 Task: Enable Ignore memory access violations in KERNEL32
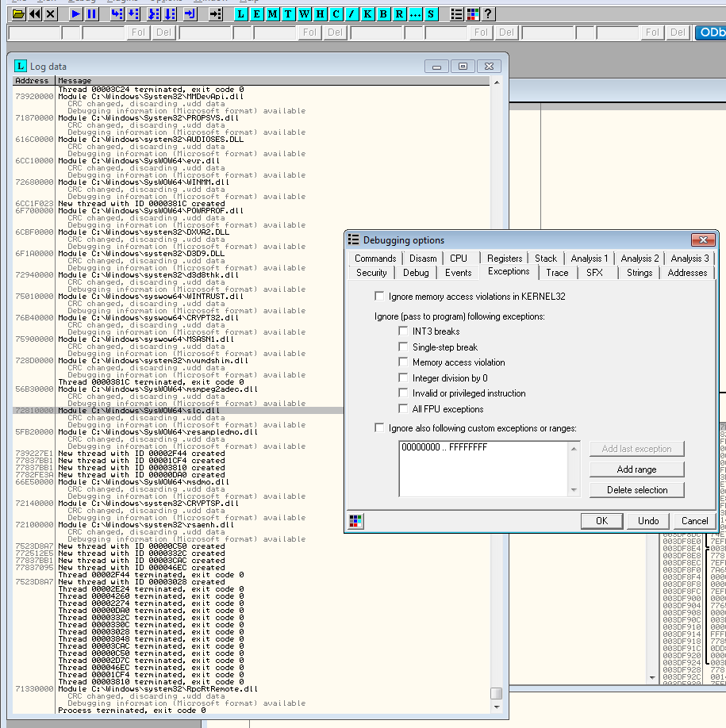[x=379, y=295]
